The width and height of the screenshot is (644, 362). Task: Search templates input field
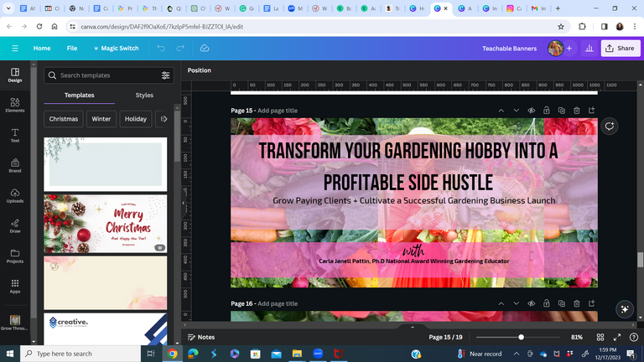point(109,75)
